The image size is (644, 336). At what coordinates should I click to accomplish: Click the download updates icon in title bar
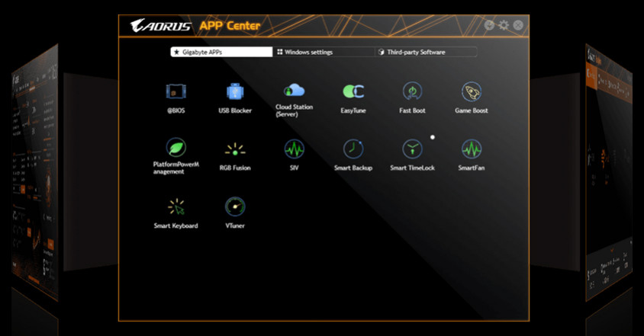[489, 25]
